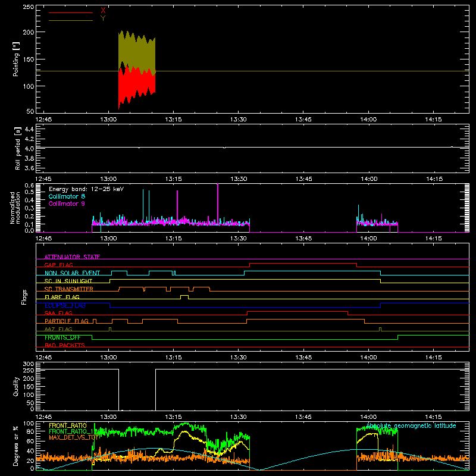Click the "Normalized modulation" axis title
Screen dimensions: 476x476
14,208
